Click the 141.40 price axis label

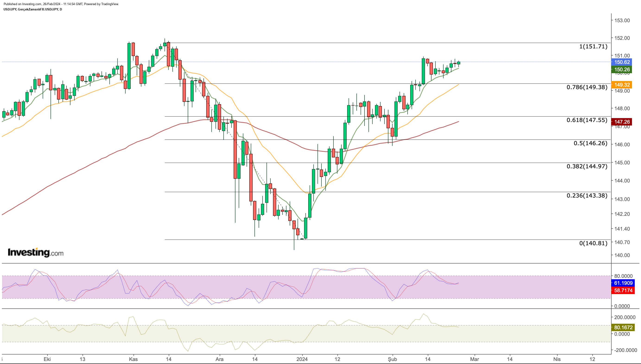coord(622,229)
